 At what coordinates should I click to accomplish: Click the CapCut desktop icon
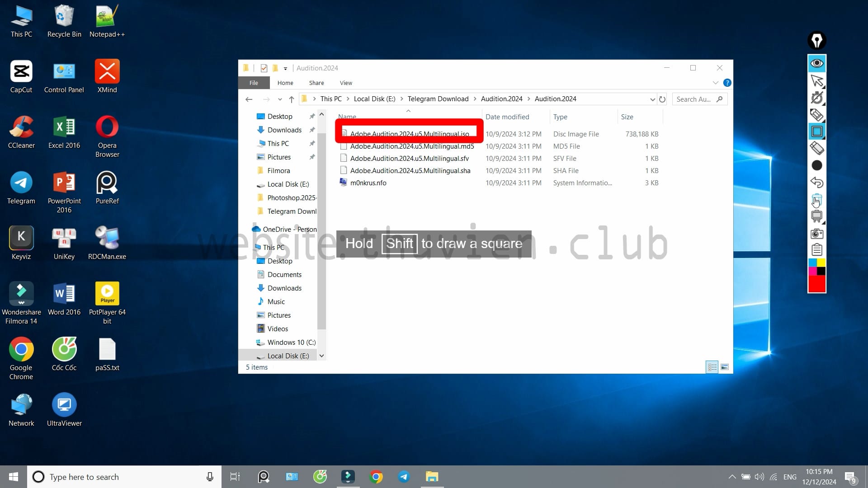click(x=21, y=76)
